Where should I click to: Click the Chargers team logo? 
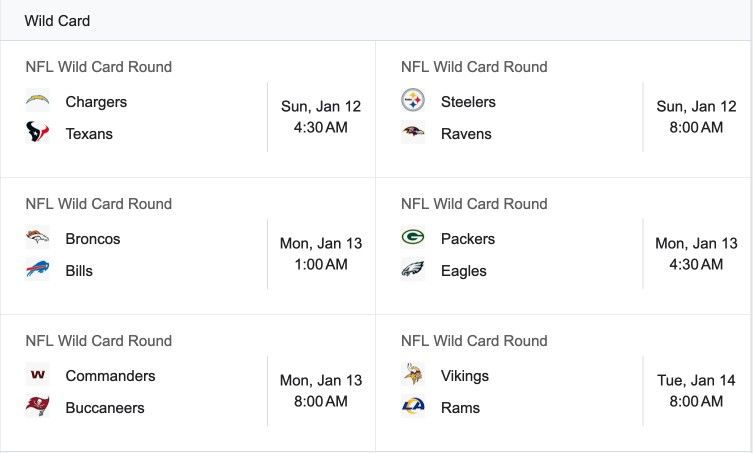(x=37, y=101)
